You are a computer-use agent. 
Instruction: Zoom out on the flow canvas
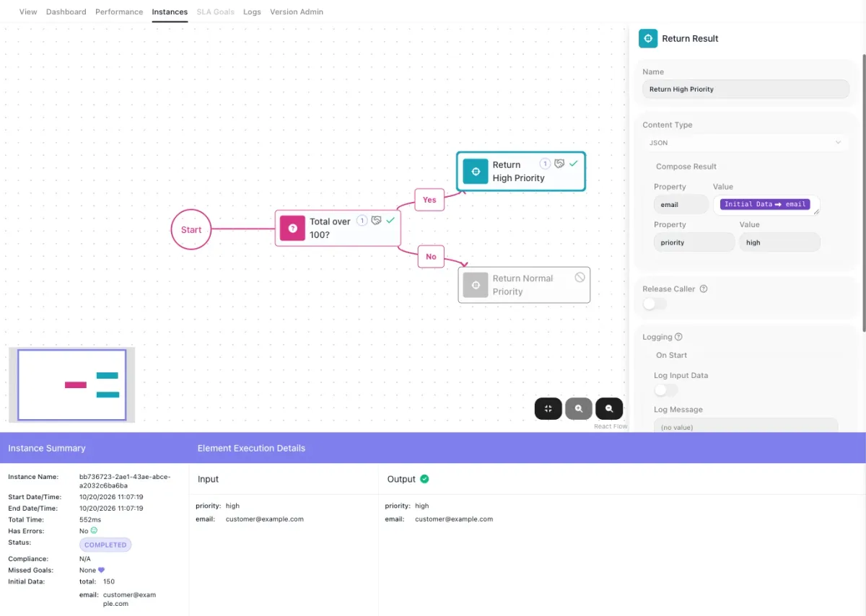(x=609, y=408)
